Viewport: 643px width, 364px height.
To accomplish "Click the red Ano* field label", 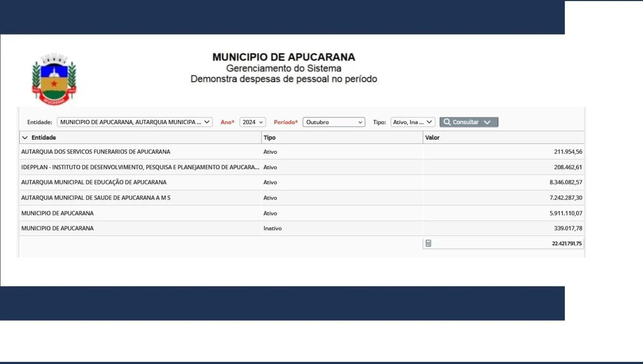I will 228,122.
